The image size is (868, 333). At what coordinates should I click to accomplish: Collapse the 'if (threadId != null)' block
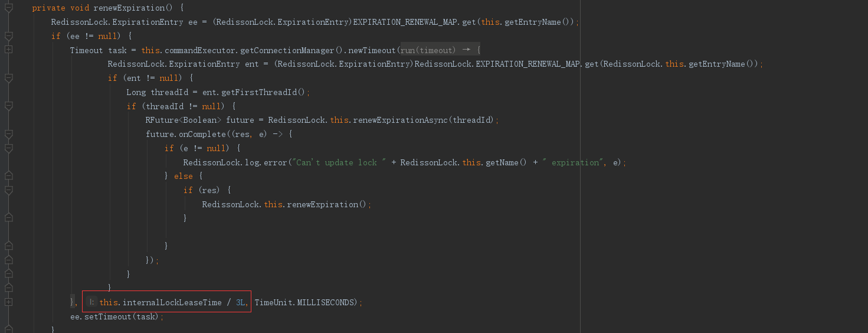pos(8,106)
